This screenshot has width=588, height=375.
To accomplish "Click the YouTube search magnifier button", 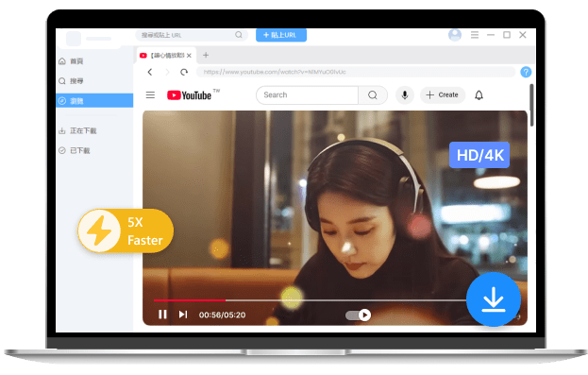I will pos(373,95).
